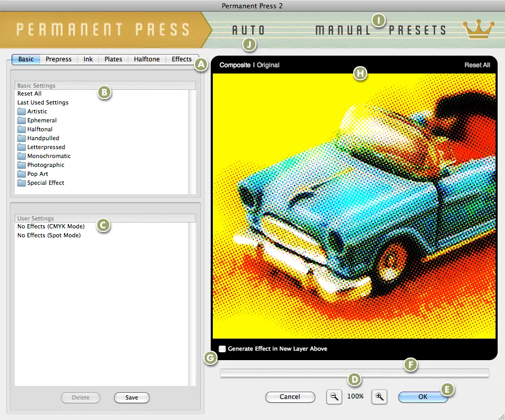Zoom out using the minus magnifier icon
This screenshot has width=505, height=420.
(334, 396)
